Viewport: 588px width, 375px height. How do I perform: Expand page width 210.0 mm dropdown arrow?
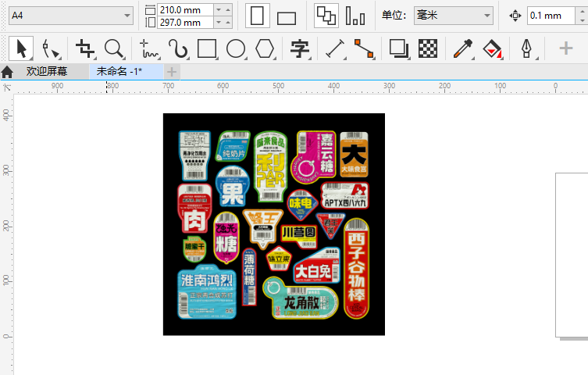pyautogui.click(x=219, y=9)
